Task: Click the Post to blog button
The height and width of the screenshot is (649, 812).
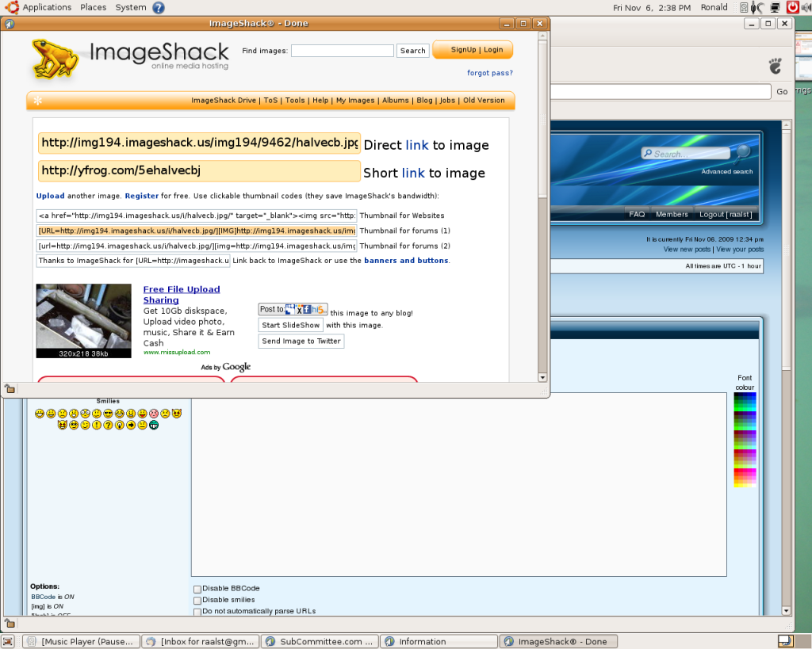Action: tap(293, 309)
